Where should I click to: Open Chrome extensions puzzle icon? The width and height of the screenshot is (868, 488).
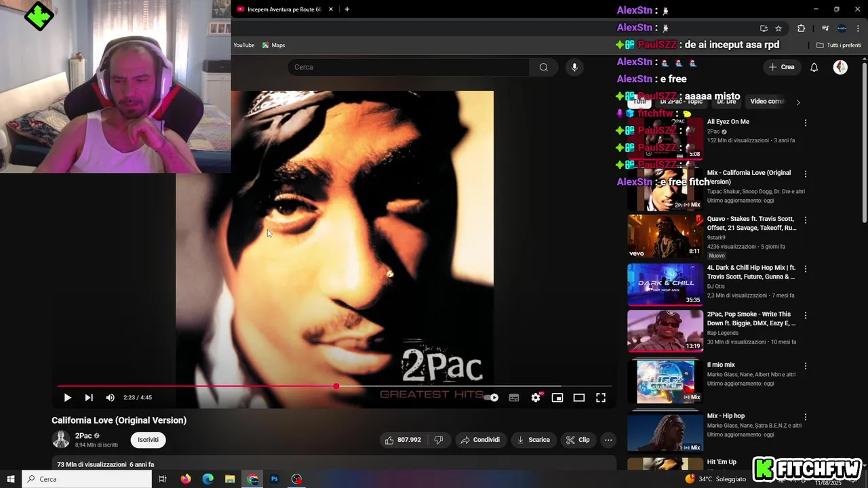click(x=801, y=28)
